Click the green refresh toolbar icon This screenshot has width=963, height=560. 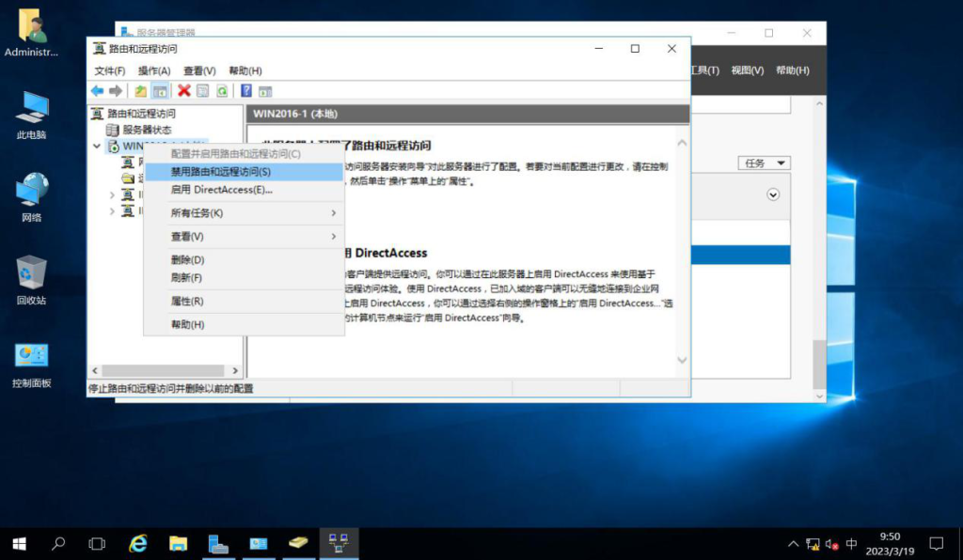pos(222,91)
